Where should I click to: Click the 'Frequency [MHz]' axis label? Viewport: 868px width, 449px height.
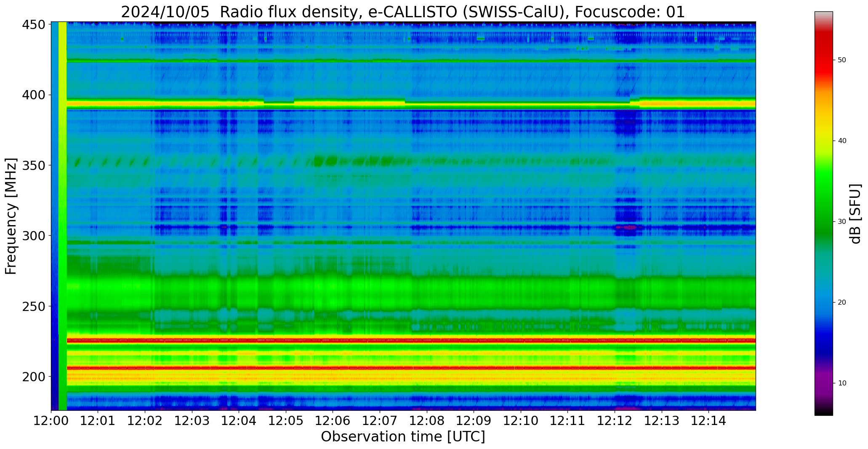tap(11, 216)
